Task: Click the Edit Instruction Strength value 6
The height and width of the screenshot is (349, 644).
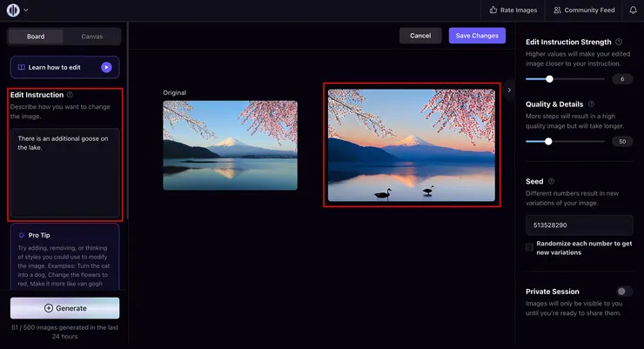Action: pos(622,79)
